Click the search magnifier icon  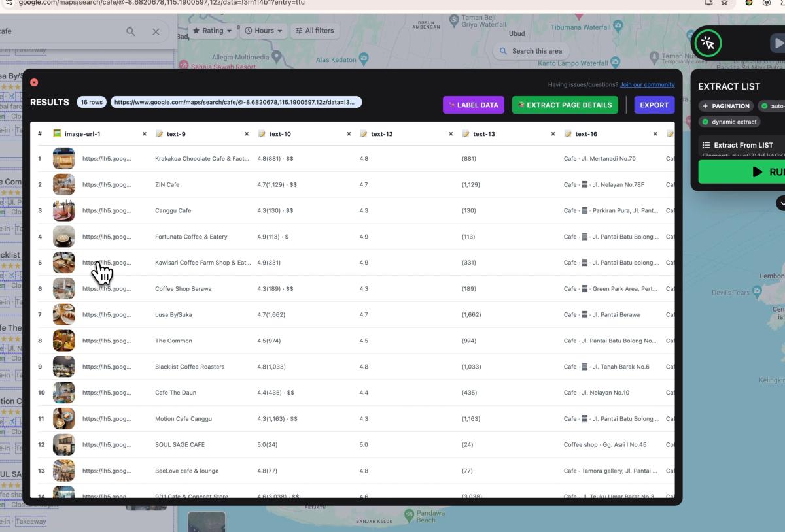pyautogui.click(x=131, y=31)
